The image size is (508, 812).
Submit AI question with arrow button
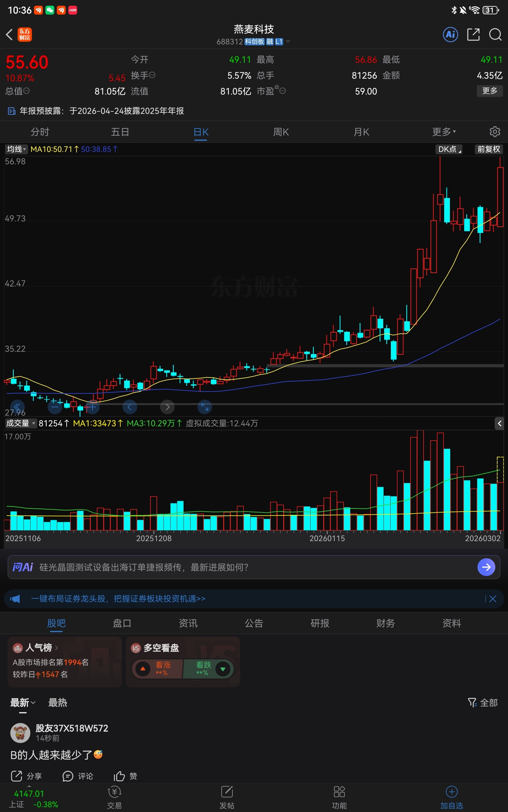pos(486,567)
